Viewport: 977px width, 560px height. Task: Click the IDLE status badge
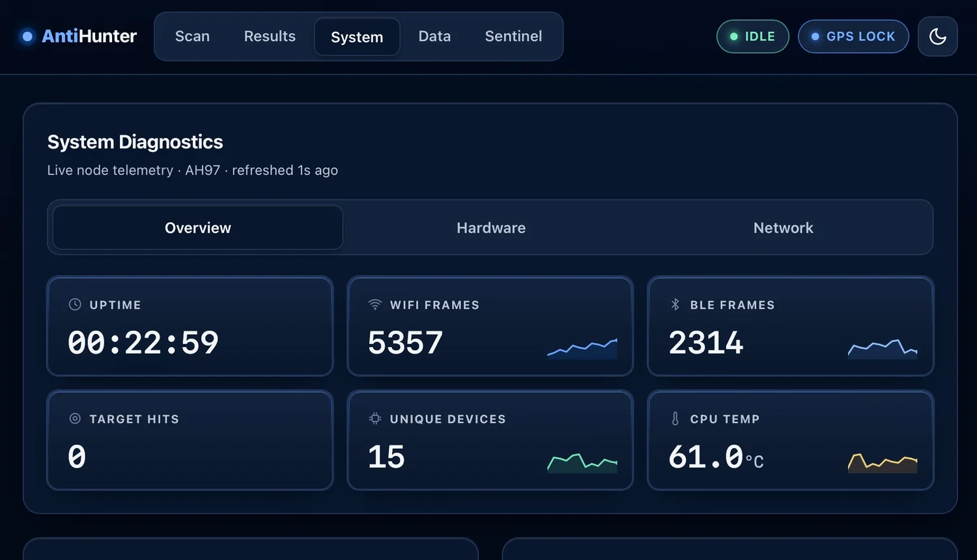click(x=753, y=36)
